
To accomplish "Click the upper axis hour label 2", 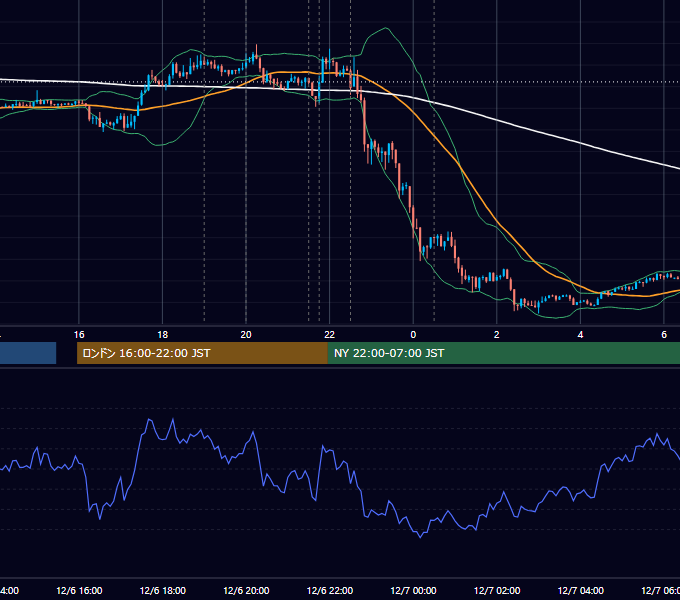I will [x=497, y=335].
